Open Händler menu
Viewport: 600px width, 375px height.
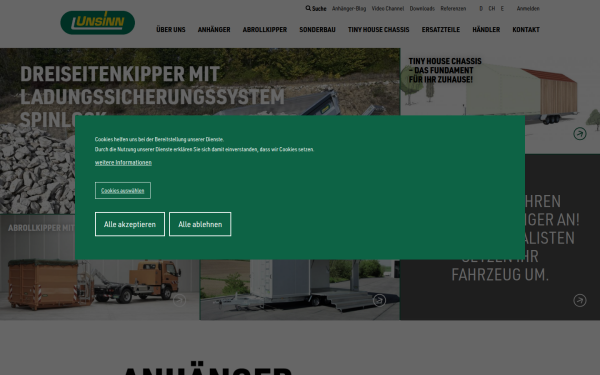[486, 29]
